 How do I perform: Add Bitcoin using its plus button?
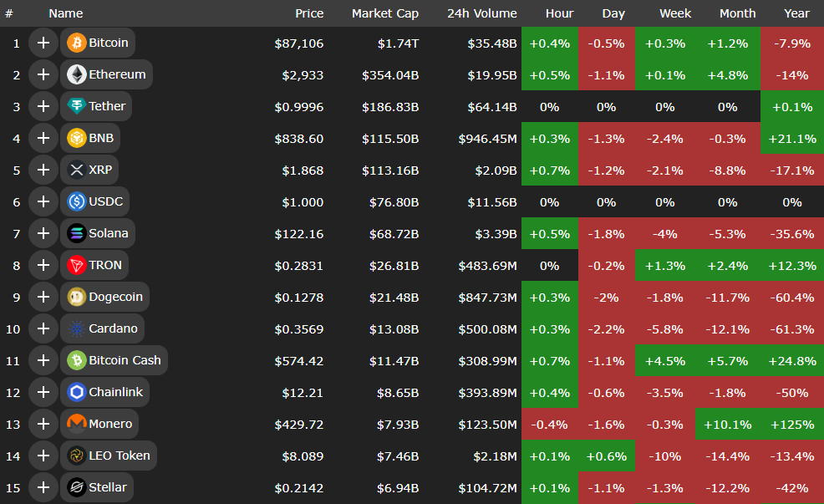tap(43, 43)
